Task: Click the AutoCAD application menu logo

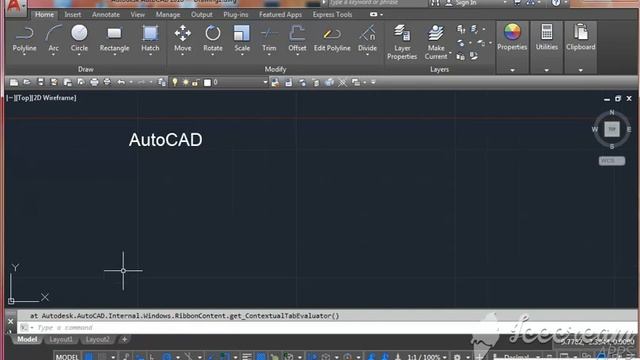Action: point(14,6)
